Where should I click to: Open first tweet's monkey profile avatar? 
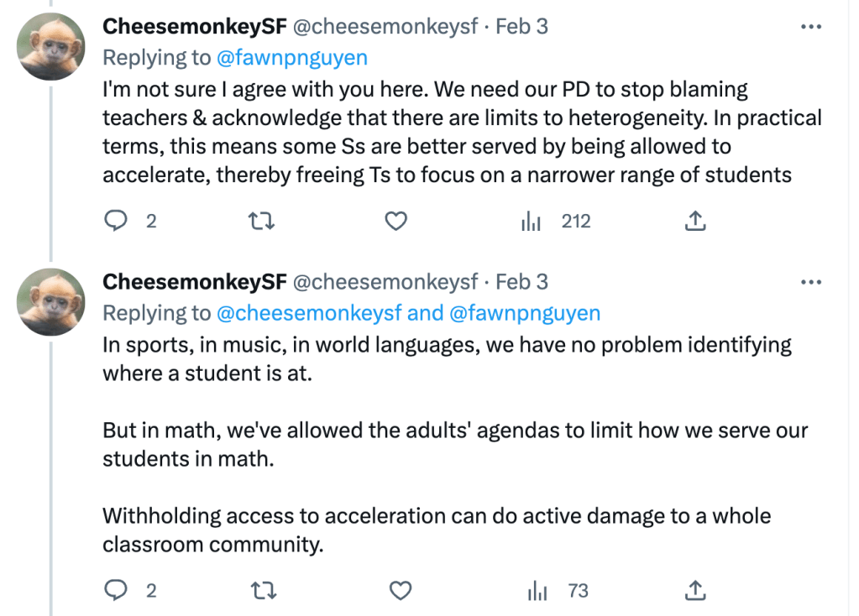point(52,47)
